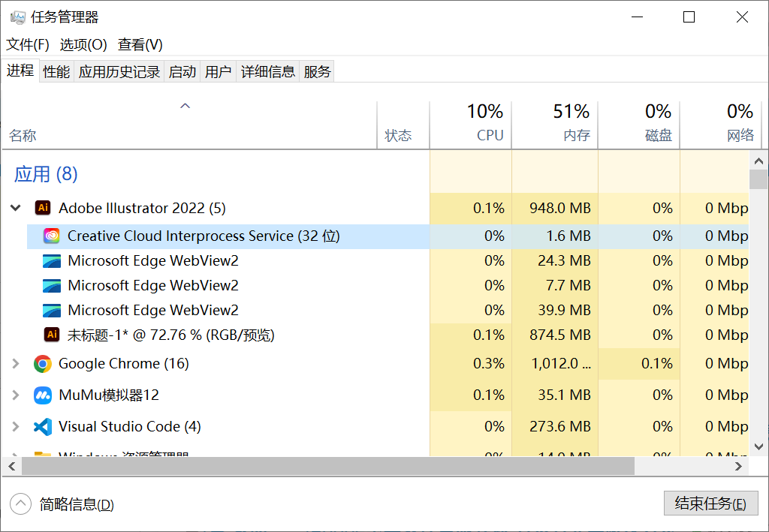Image resolution: width=769 pixels, height=532 pixels.
Task: Click the Task Manager title bar icon
Action: pyautogui.click(x=18, y=17)
